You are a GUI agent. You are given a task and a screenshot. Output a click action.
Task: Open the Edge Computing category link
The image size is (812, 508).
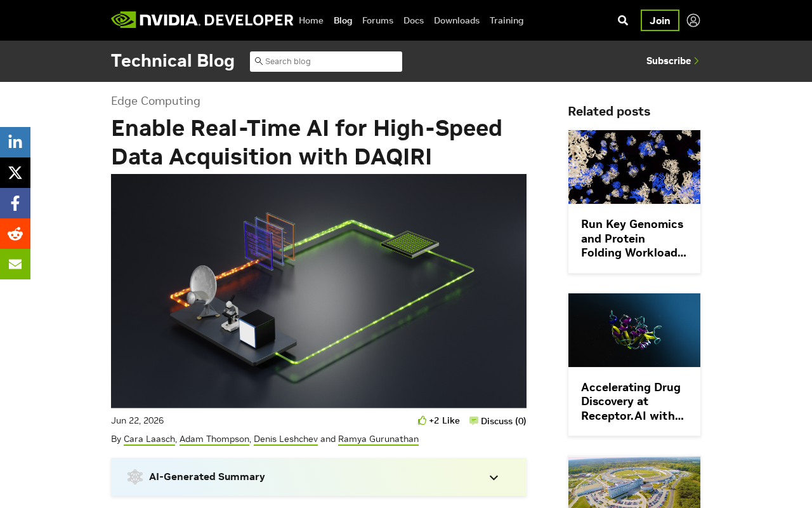coord(155,101)
